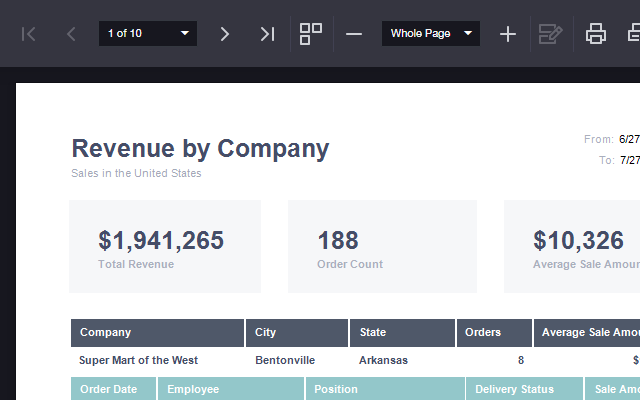Toggle highlight editing fields
The width and height of the screenshot is (640, 400).
[x=550, y=34]
